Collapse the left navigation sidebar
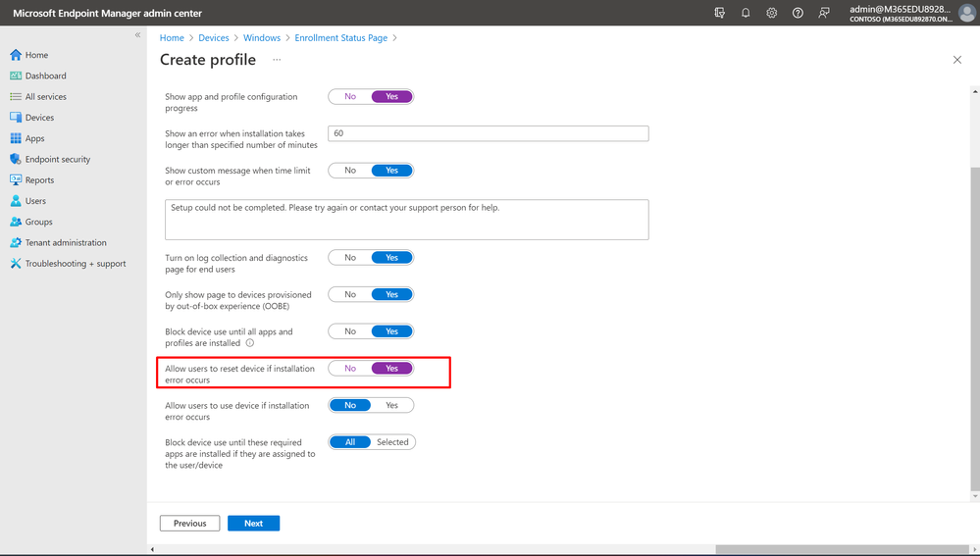 coord(137,35)
